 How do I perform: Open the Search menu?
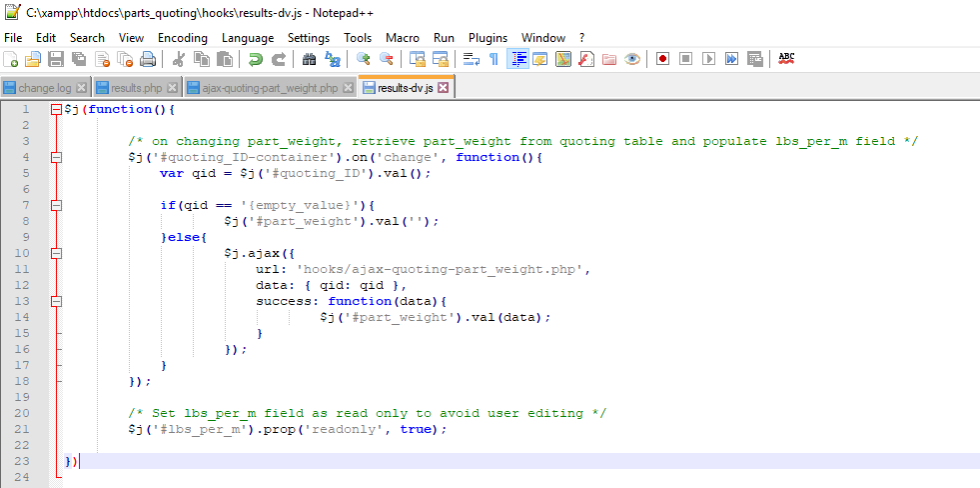(x=88, y=38)
